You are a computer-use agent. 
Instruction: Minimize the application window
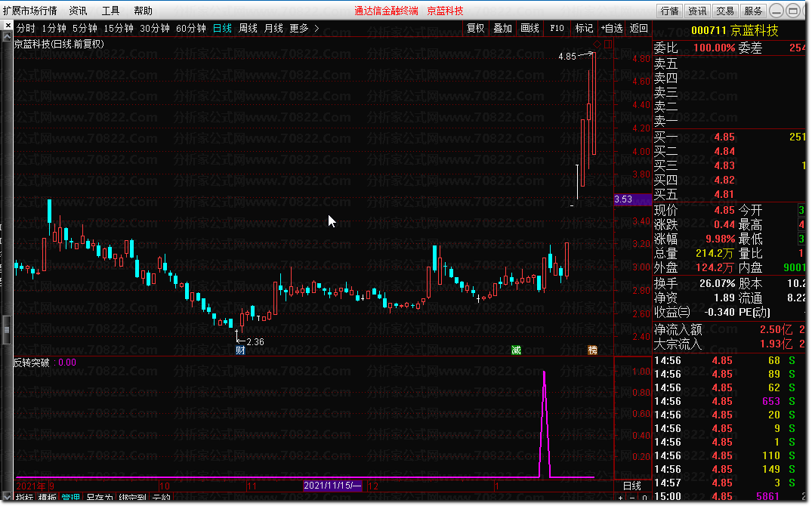click(776, 11)
